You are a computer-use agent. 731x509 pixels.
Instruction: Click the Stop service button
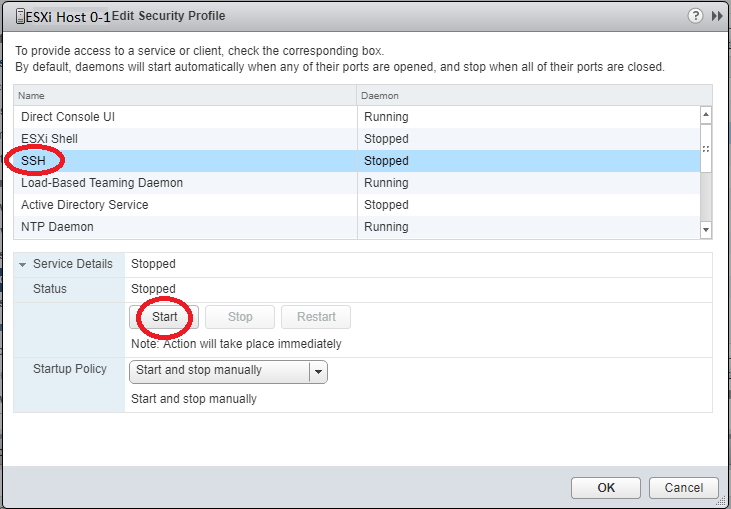(240, 317)
